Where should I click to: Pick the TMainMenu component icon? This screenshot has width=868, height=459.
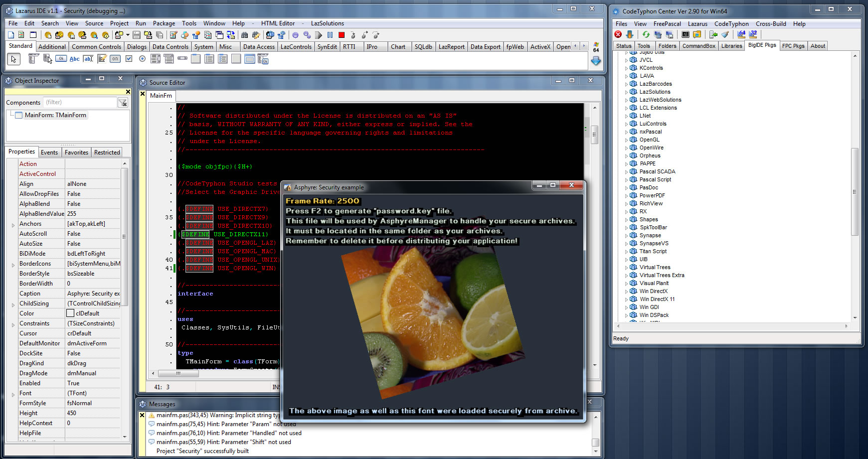click(33, 59)
